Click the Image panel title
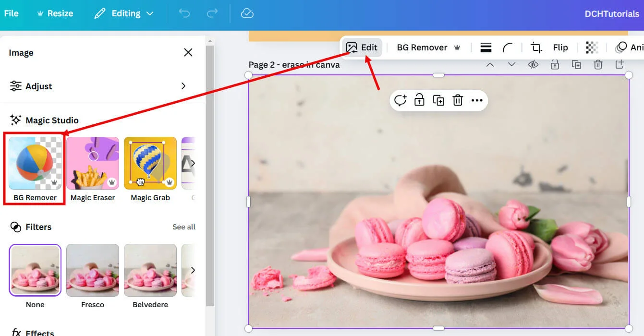 (21, 53)
